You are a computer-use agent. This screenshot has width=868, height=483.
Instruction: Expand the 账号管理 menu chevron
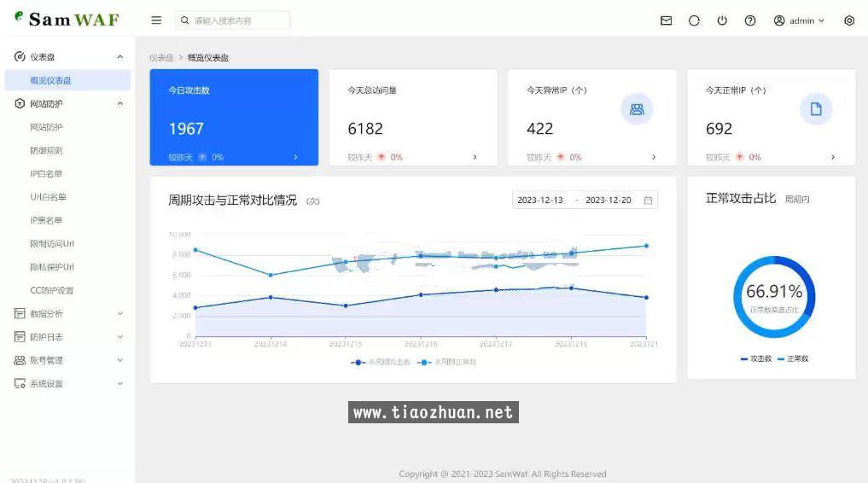pyautogui.click(x=120, y=360)
